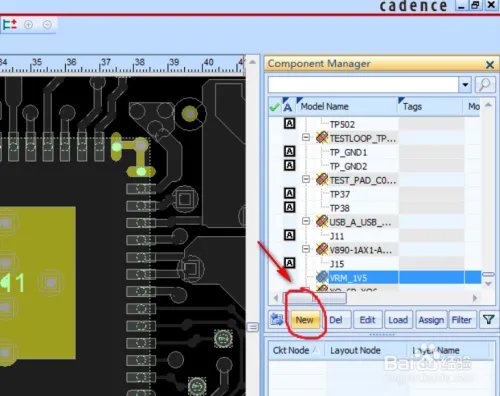Sort by Model Name column header
Screen dimensions: 500x396
347,107
